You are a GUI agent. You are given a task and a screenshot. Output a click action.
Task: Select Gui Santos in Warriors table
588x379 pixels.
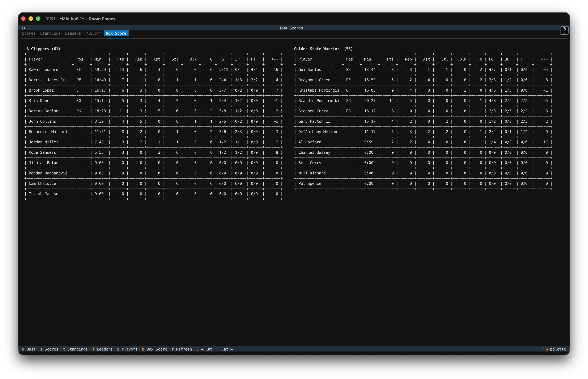coord(310,70)
